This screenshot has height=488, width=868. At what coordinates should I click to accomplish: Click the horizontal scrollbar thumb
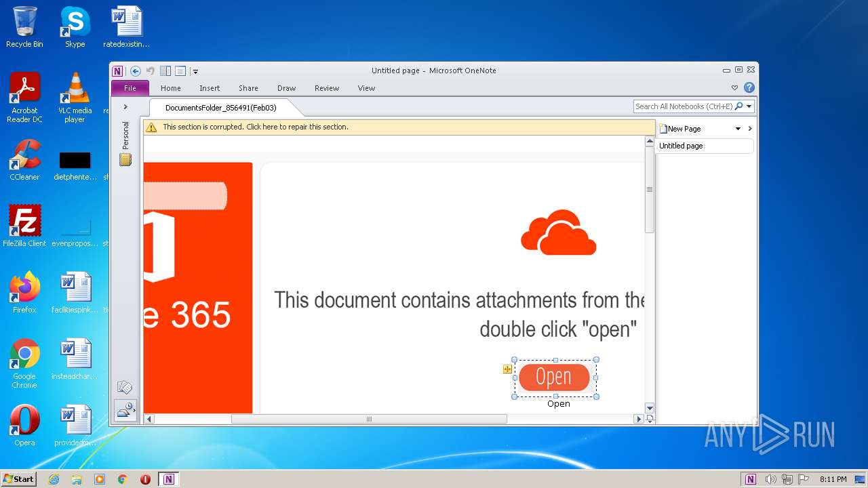369,419
